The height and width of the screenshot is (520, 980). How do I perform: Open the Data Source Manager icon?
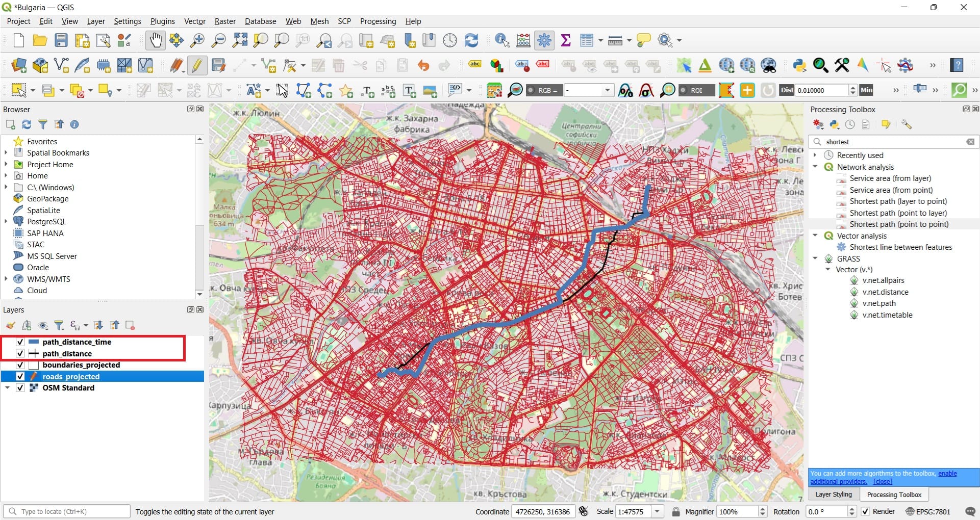19,65
